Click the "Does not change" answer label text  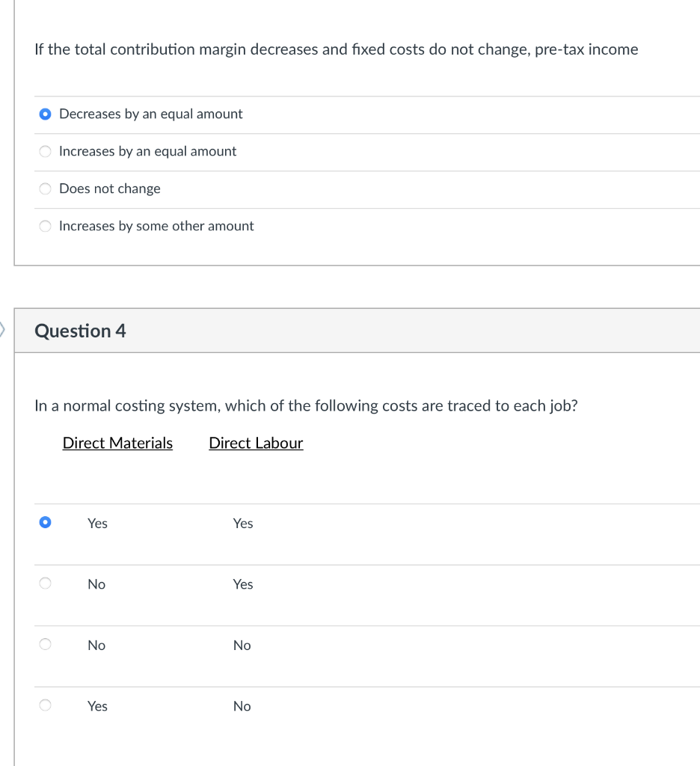click(109, 189)
